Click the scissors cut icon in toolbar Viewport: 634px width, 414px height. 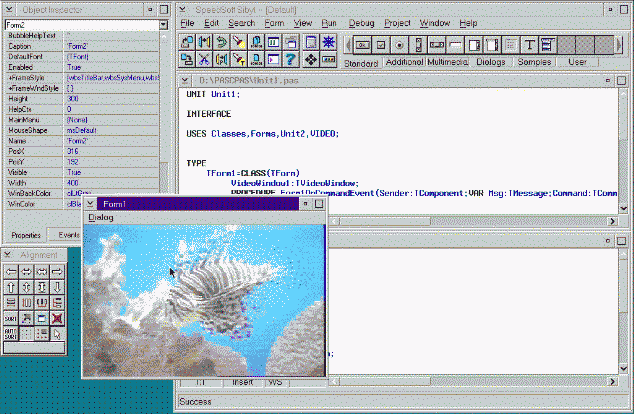pyautogui.click(x=204, y=60)
